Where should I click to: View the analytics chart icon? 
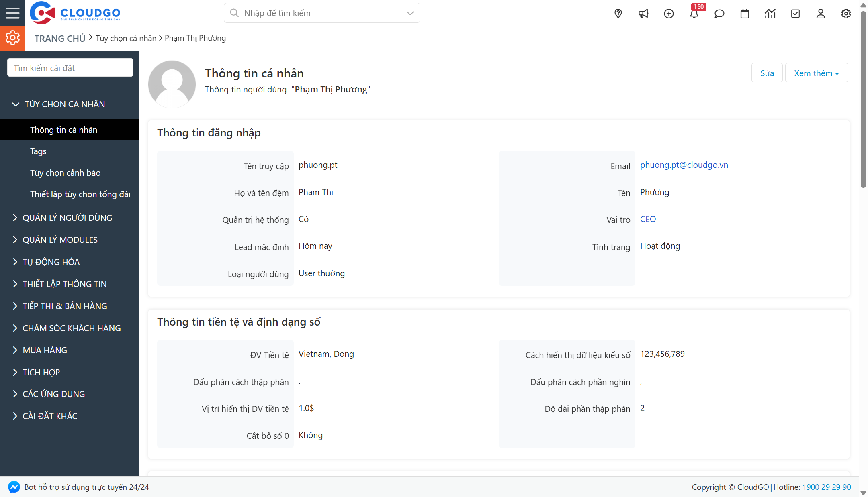[770, 13]
